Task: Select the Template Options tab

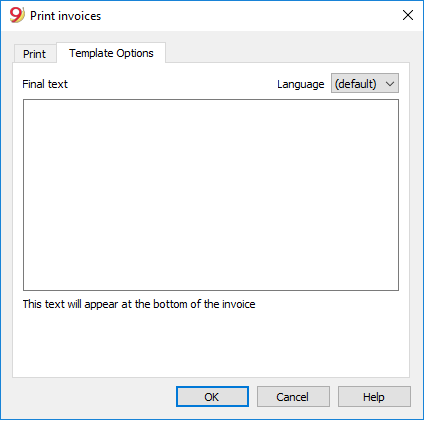Action: pyautogui.click(x=111, y=53)
